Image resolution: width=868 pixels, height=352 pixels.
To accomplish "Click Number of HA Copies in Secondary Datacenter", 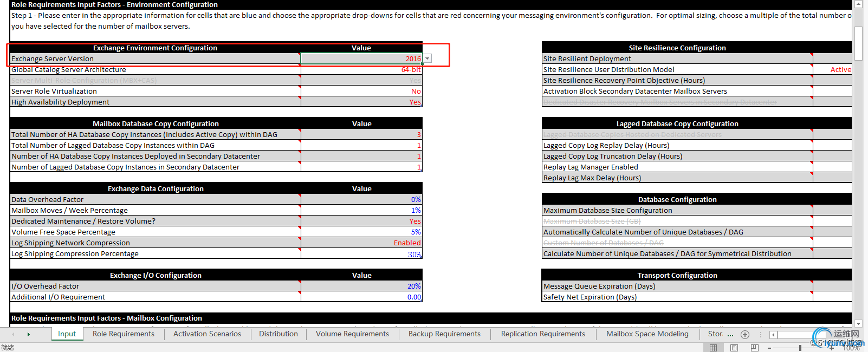I will point(156,156).
